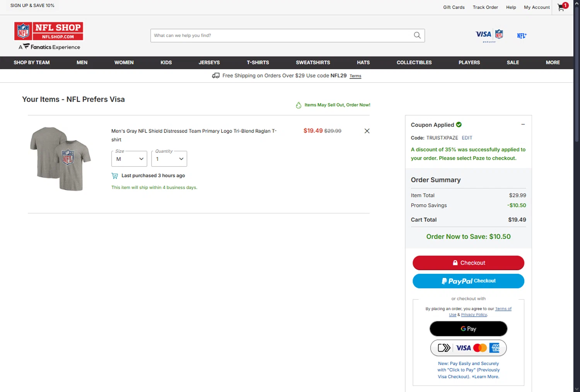Click Order Now to Save: $10.50 text
Screen dimensions: 580x392
click(468, 237)
